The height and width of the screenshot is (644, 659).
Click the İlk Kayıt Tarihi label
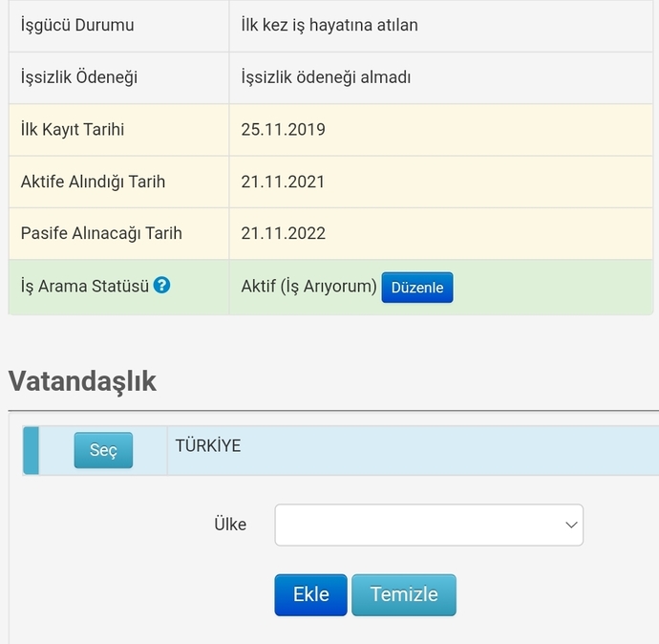73,130
